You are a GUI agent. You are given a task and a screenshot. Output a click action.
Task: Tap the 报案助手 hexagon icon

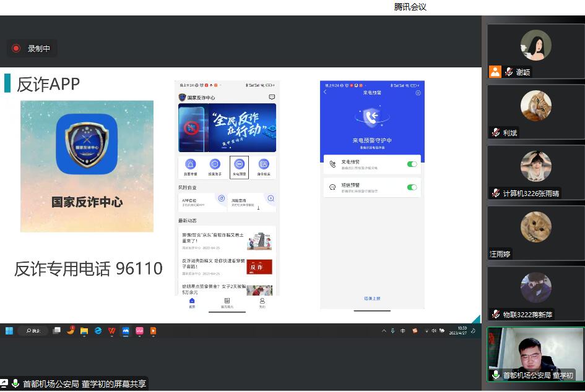[215, 164]
